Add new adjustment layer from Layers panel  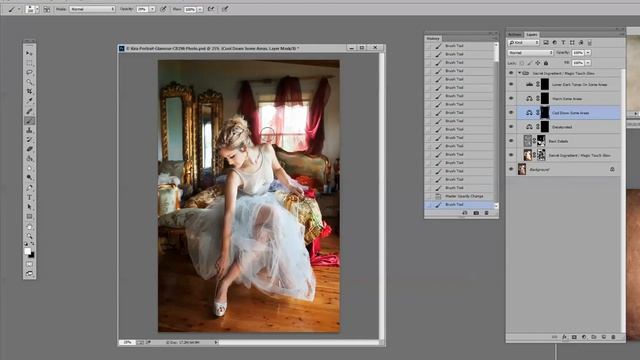[584, 337]
